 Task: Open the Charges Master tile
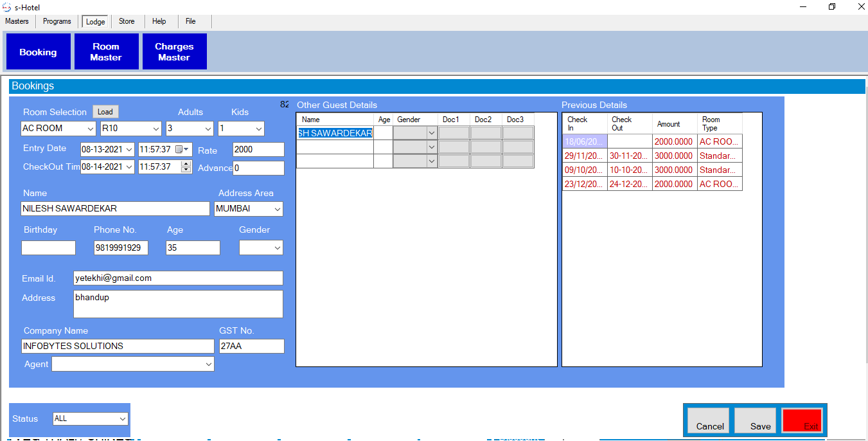pos(174,52)
